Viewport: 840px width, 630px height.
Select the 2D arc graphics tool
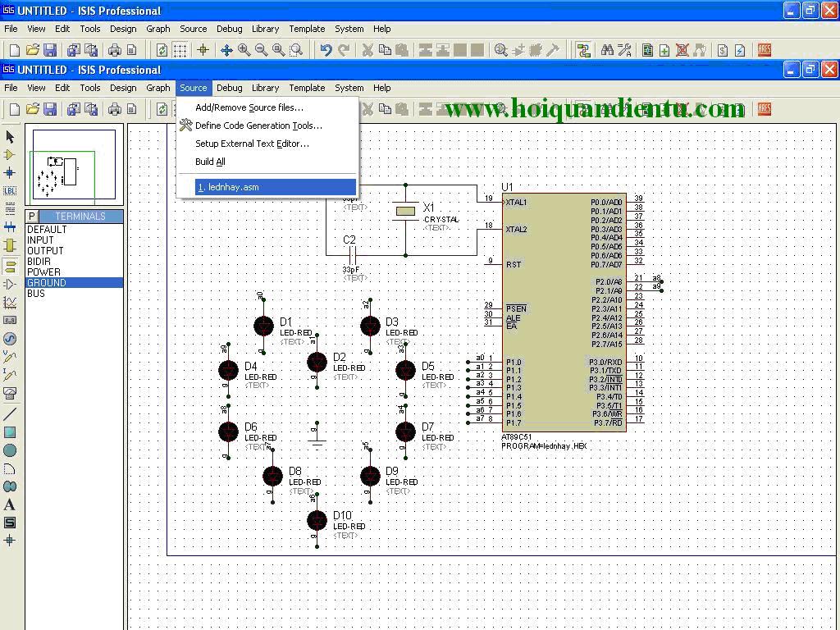tap(10, 468)
